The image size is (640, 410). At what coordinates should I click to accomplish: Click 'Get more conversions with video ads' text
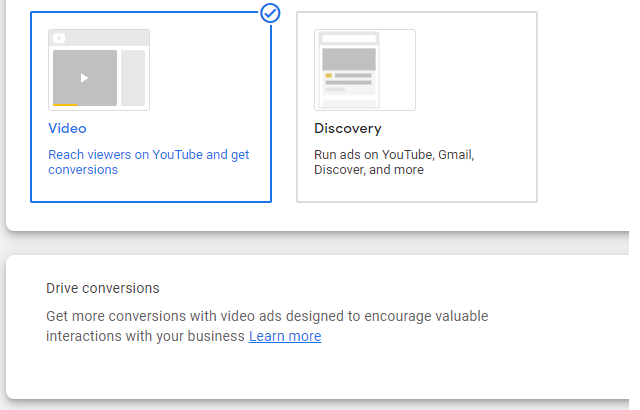(x=267, y=326)
